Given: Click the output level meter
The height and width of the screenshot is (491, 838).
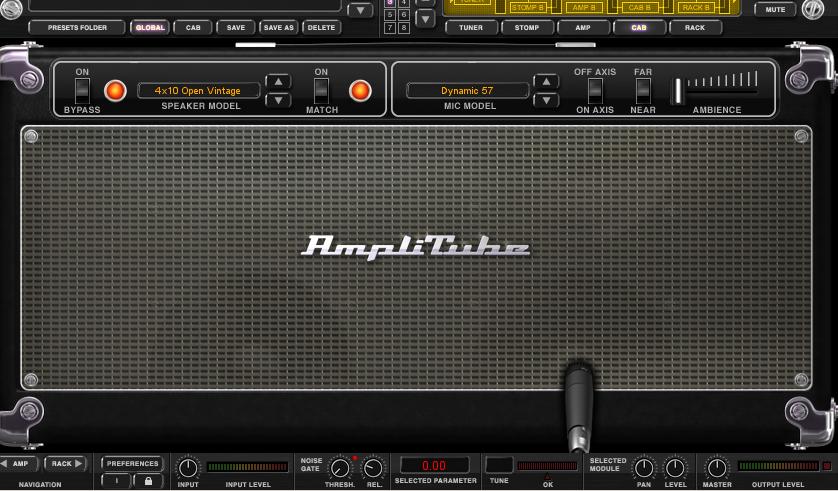Looking at the screenshot, I should [778, 466].
